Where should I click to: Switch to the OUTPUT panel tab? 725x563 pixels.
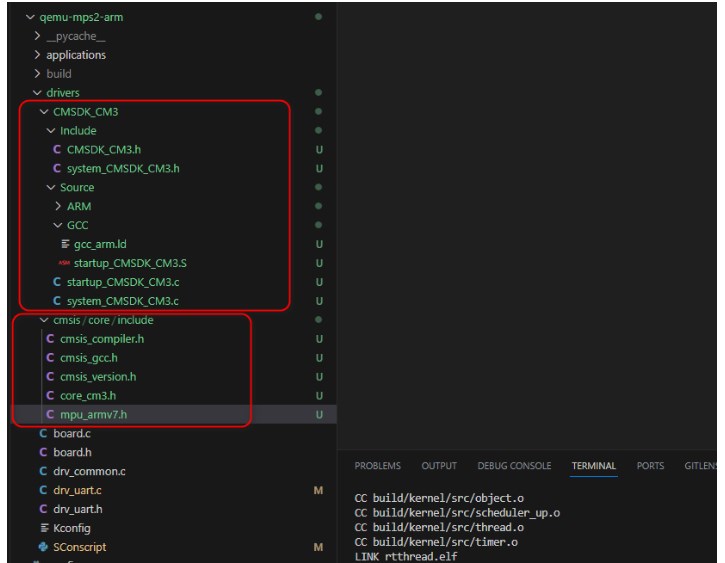(x=439, y=466)
